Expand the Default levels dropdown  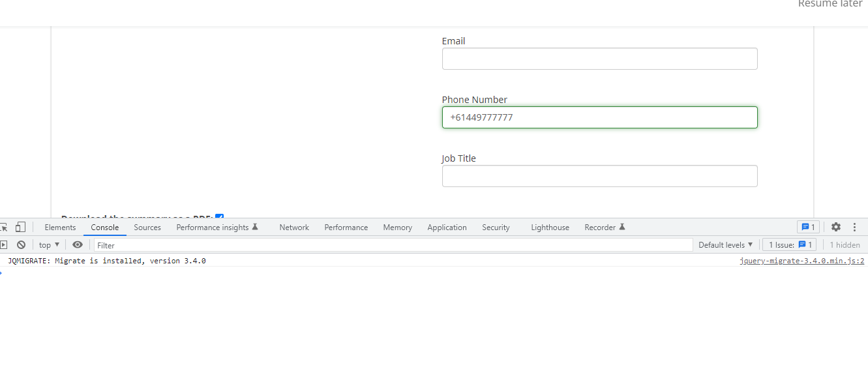pyautogui.click(x=725, y=245)
